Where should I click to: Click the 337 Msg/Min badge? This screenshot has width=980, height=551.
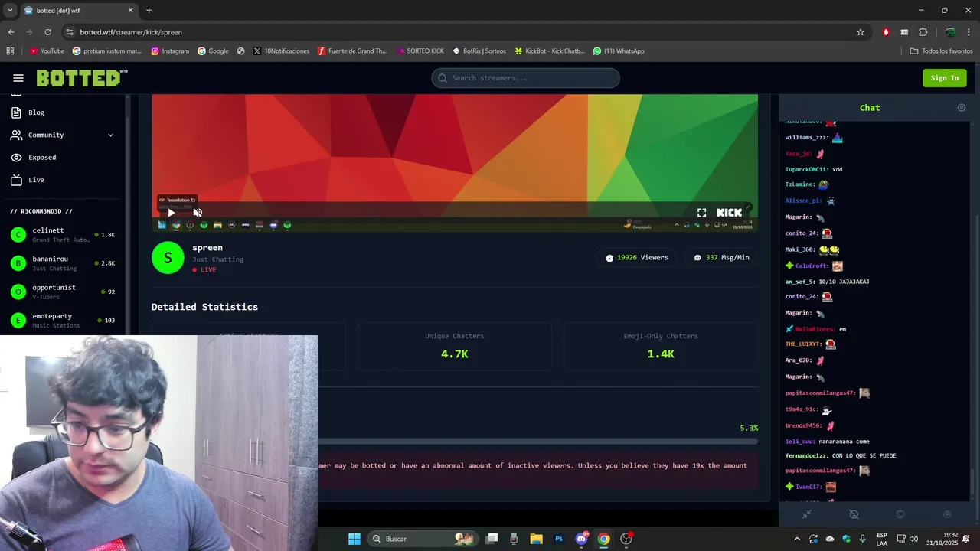tap(721, 258)
